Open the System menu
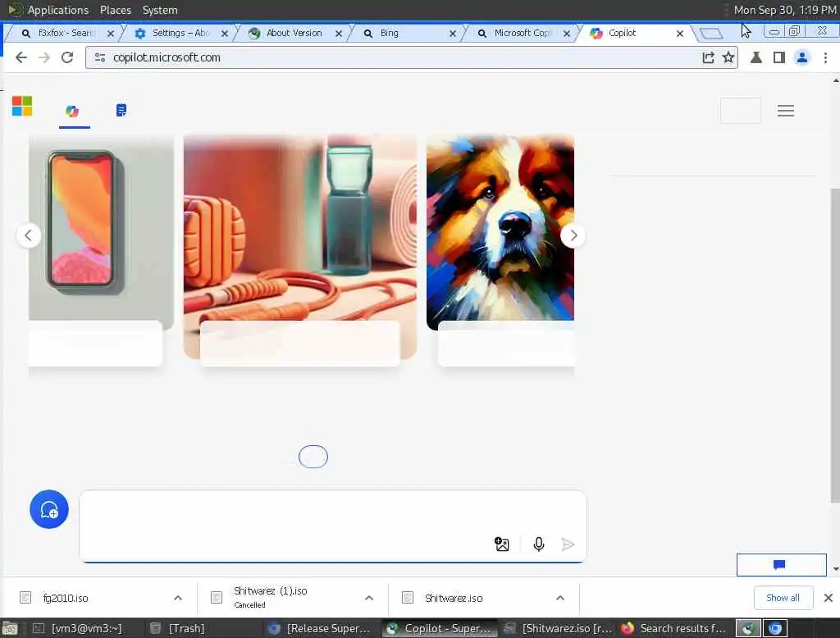The image size is (840, 638). [x=160, y=10]
